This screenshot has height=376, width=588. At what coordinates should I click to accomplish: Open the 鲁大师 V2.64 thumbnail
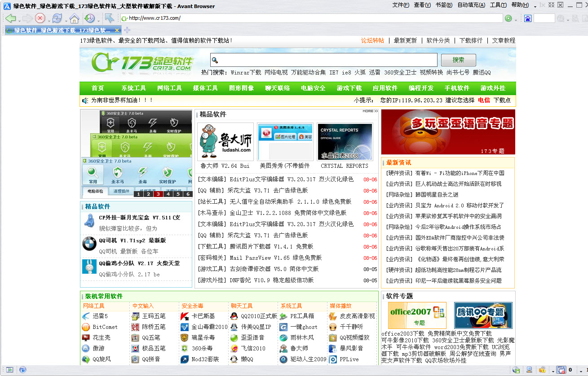tap(225, 142)
